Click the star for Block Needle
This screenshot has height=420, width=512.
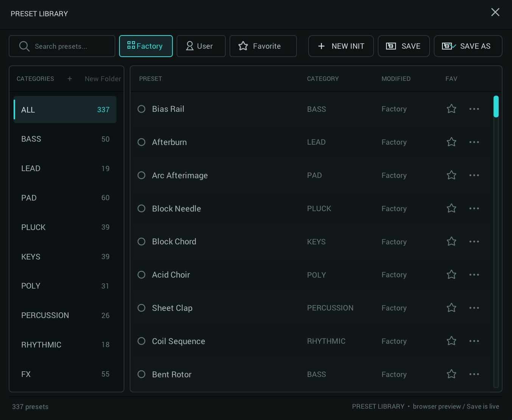point(451,208)
